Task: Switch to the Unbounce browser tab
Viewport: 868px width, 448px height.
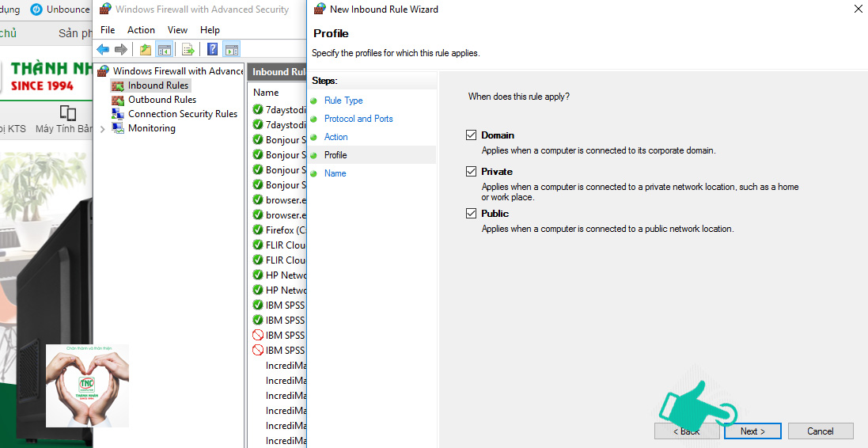Action: 60,9
